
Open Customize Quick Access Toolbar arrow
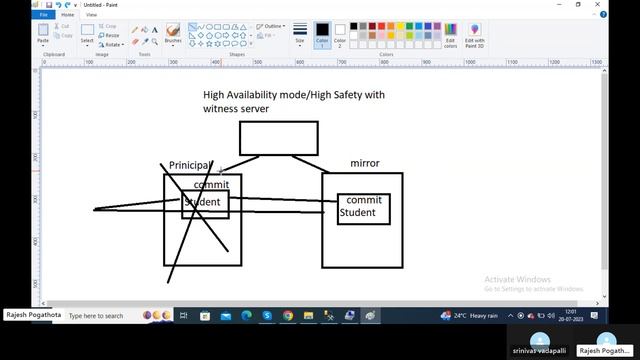[76, 5]
